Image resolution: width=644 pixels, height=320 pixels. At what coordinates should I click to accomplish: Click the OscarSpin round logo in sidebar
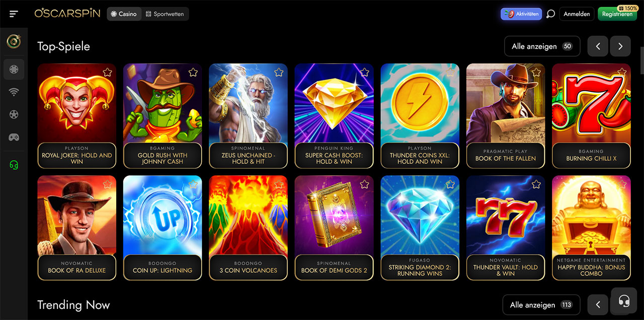click(x=14, y=41)
